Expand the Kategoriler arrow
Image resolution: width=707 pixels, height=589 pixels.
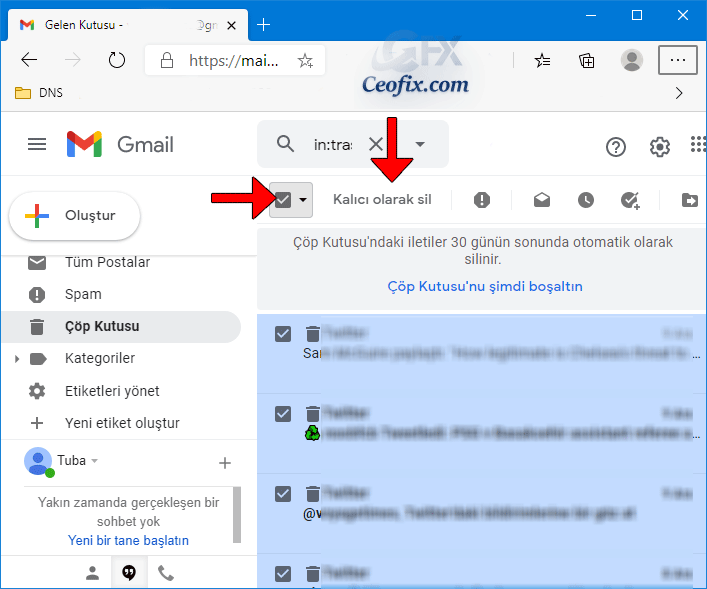[x=17, y=359]
